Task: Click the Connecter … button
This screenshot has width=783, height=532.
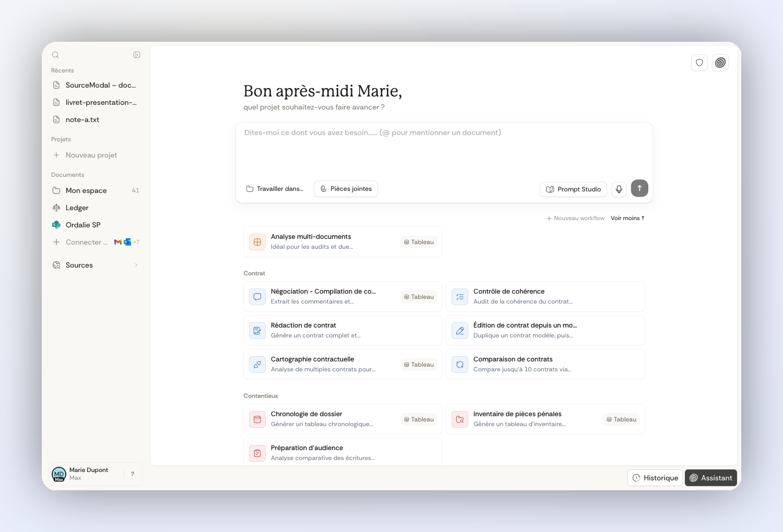Action: tap(81, 242)
